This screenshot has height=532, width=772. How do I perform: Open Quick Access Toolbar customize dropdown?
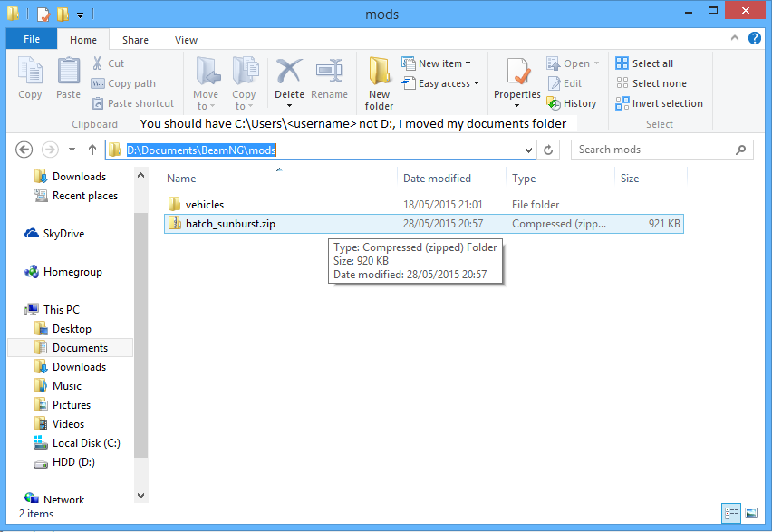tap(80, 15)
